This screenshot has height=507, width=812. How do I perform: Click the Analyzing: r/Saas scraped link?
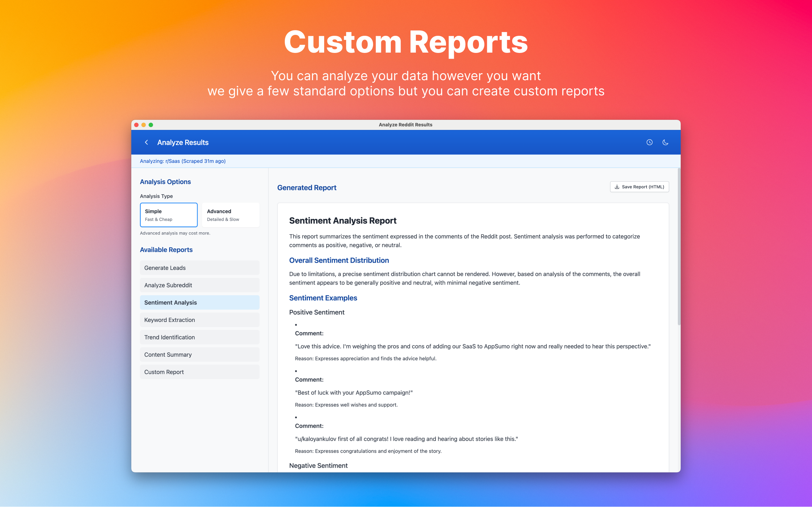pos(183,161)
